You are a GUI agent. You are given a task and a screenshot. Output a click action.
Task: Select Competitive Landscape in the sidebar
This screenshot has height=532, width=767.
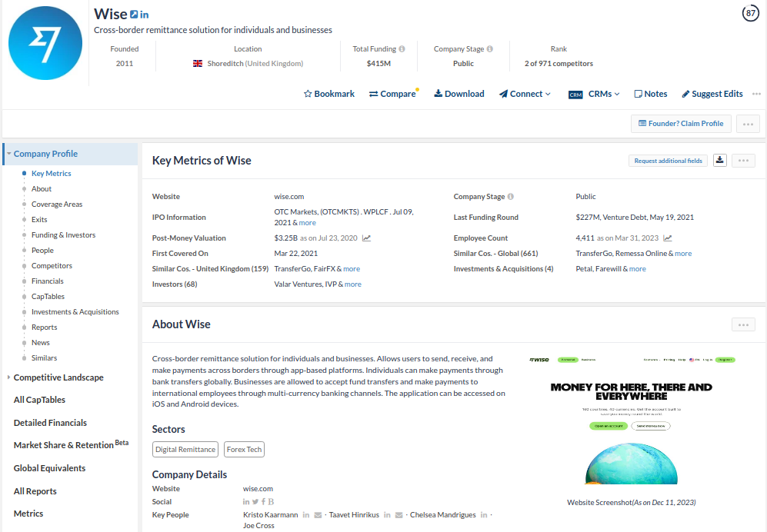click(x=58, y=377)
